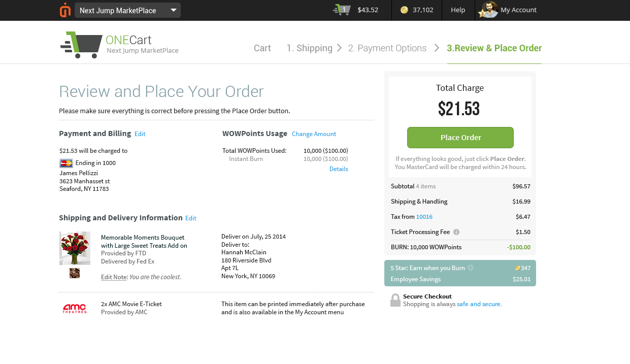Expand the 5 Star Earn plus icon
The width and height of the screenshot is (630, 364).
[471, 268]
